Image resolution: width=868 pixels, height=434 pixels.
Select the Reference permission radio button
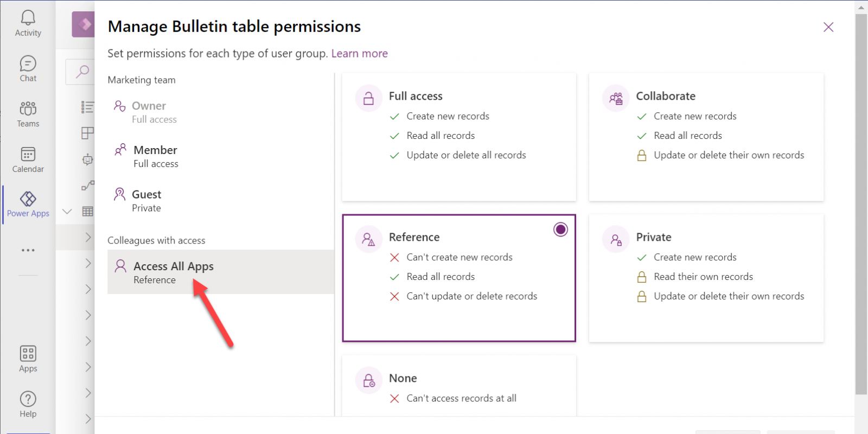pyautogui.click(x=560, y=229)
